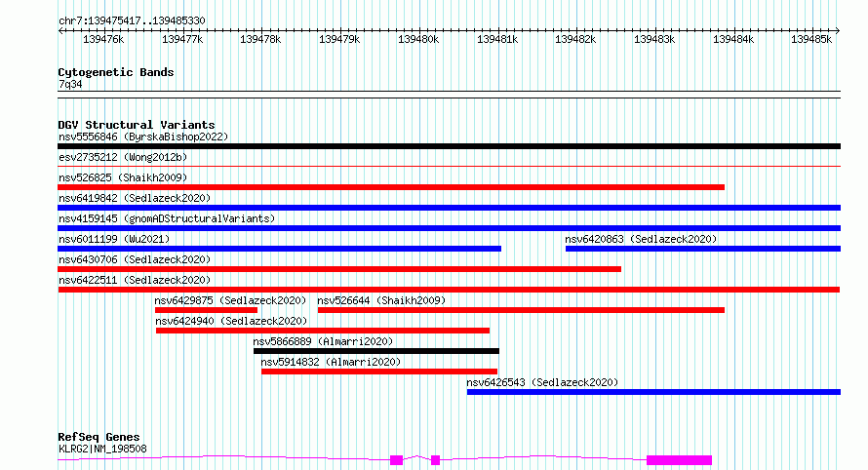Click the thin red esv2735212 line
Viewport: 868px width, 470px height.
[449, 166]
